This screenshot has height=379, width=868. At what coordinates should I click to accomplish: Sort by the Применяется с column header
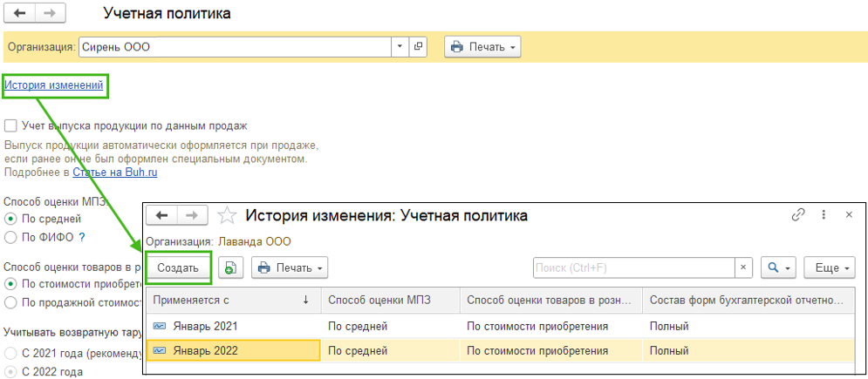pyautogui.click(x=234, y=300)
